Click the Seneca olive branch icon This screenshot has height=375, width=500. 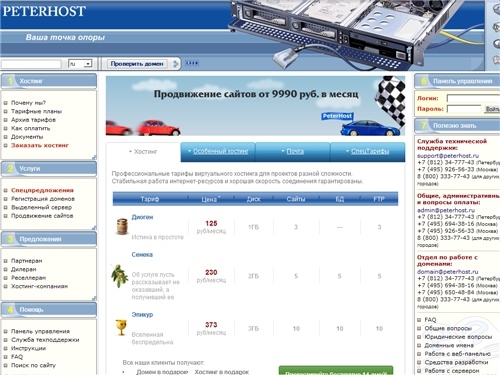click(119, 276)
